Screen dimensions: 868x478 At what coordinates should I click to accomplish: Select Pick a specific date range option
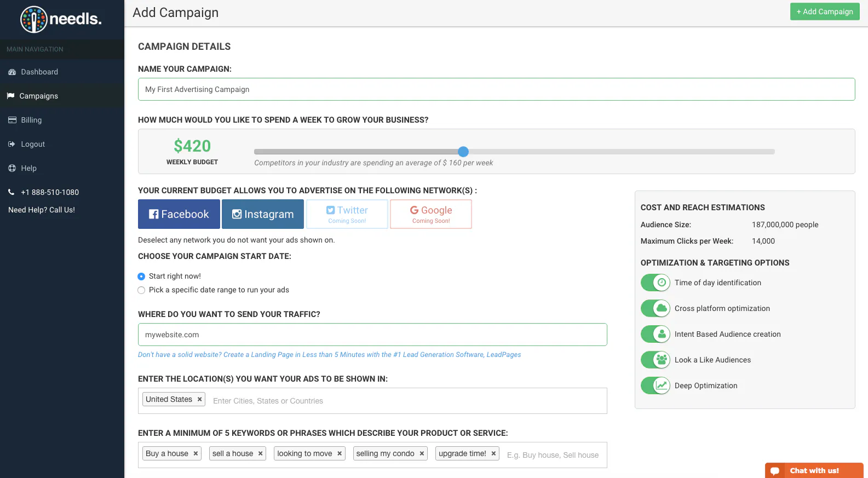click(x=141, y=290)
